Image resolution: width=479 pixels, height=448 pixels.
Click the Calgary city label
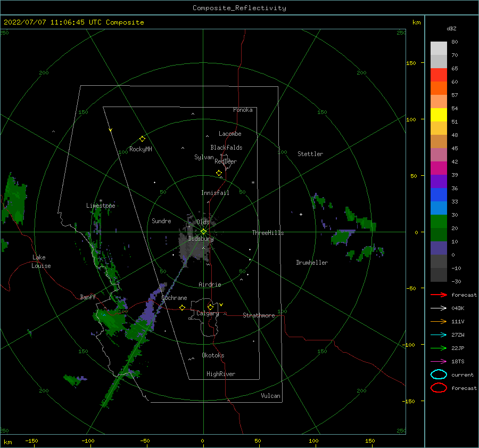point(208,313)
